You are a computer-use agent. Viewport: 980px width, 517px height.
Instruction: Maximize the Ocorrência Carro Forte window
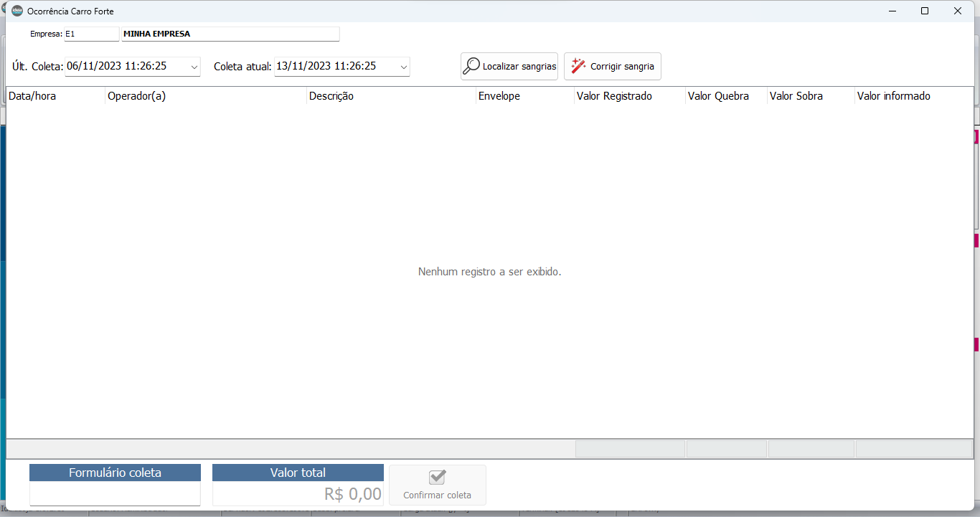925,11
